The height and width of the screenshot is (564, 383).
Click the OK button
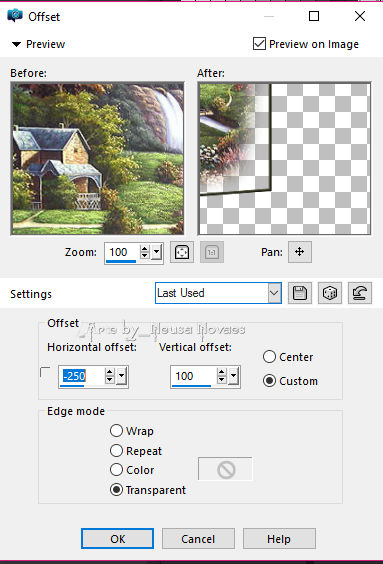point(118,538)
